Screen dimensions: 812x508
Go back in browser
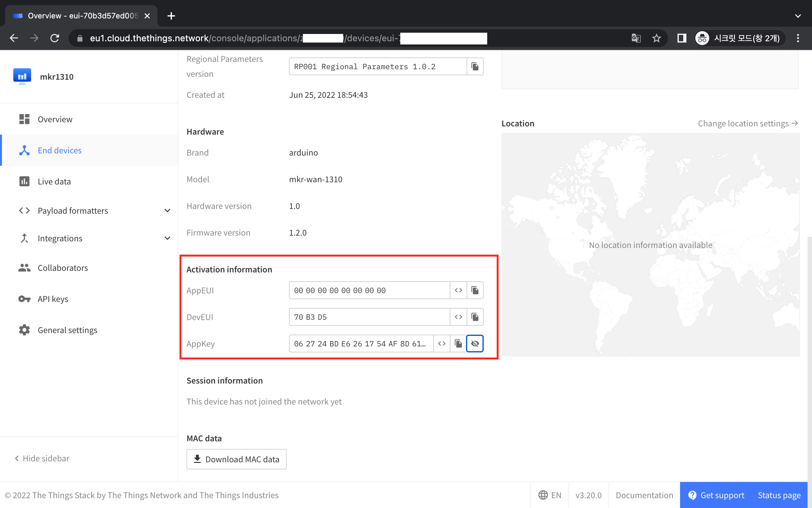(x=14, y=38)
